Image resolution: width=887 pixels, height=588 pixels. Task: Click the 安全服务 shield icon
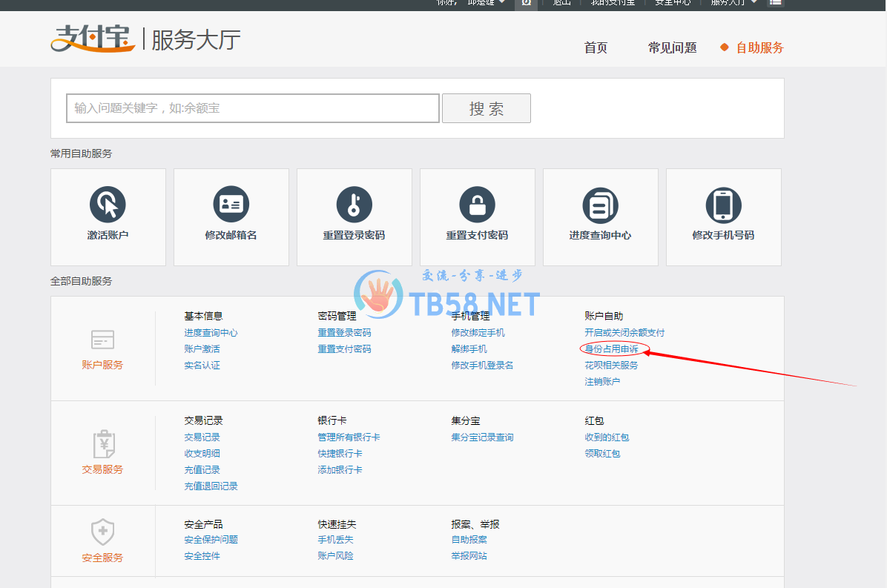coord(102,532)
